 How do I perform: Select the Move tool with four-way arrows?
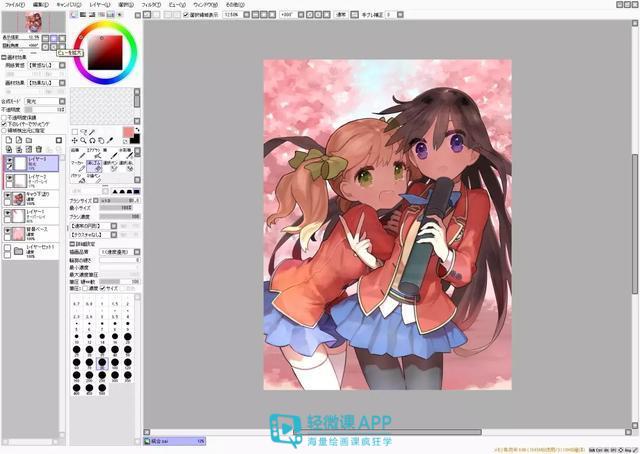tap(75, 140)
